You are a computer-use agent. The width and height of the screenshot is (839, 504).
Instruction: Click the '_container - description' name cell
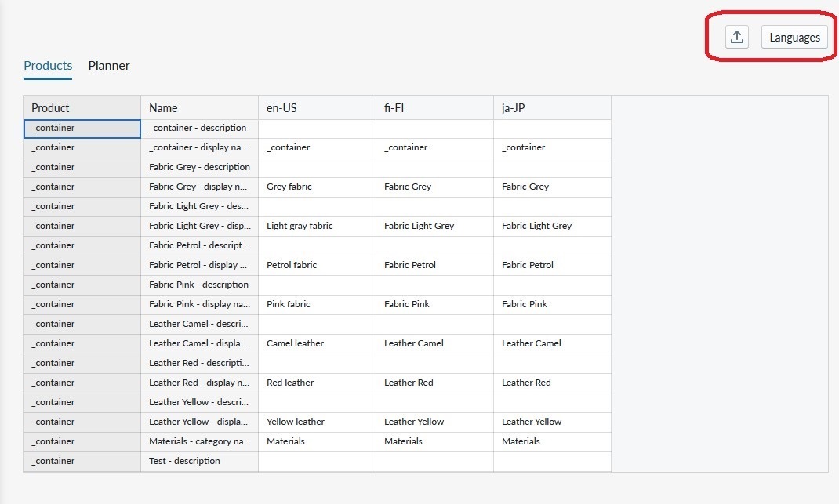(x=200, y=129)
